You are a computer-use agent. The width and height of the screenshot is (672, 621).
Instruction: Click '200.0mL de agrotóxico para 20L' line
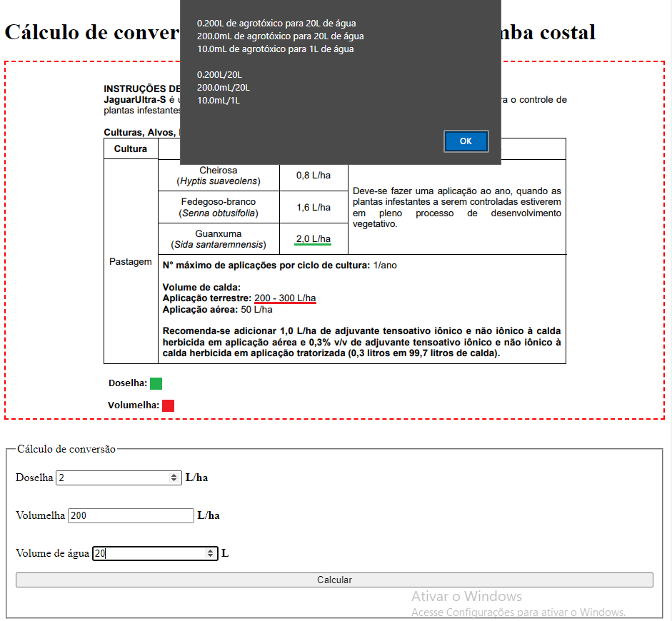(x=280, y=36)
